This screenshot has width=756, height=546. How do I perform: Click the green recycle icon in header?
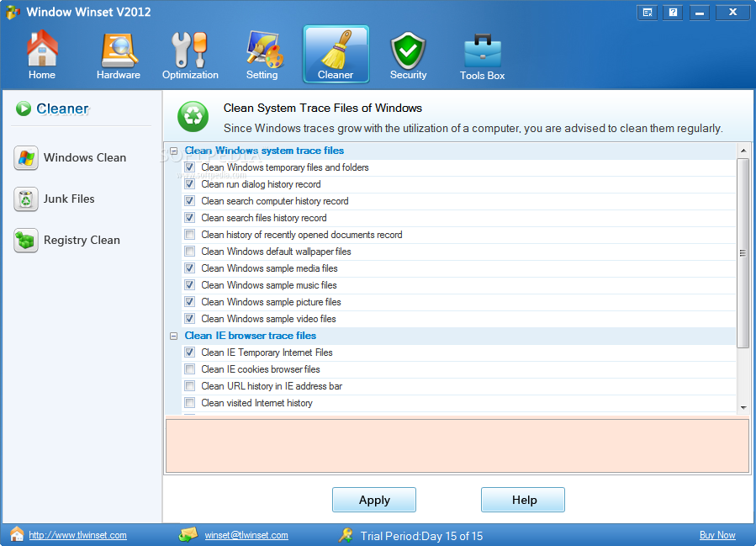(193, 116)
